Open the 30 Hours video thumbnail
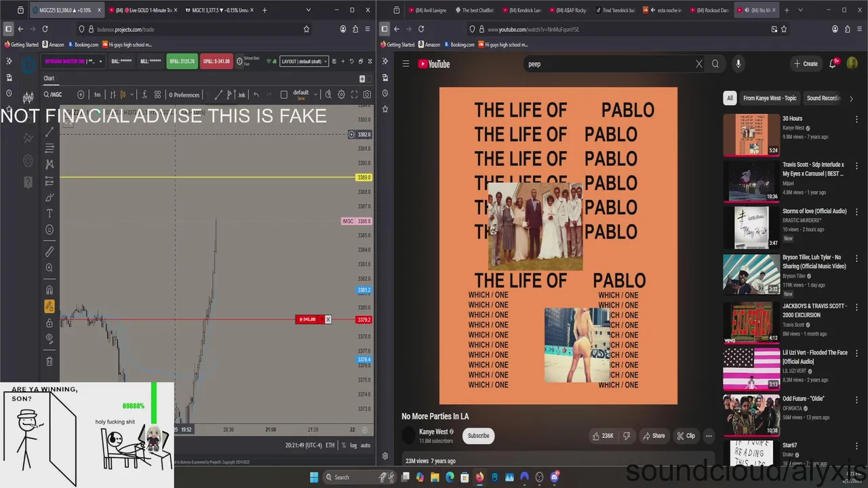Screen dimensions: 868x488 (751, 134)
